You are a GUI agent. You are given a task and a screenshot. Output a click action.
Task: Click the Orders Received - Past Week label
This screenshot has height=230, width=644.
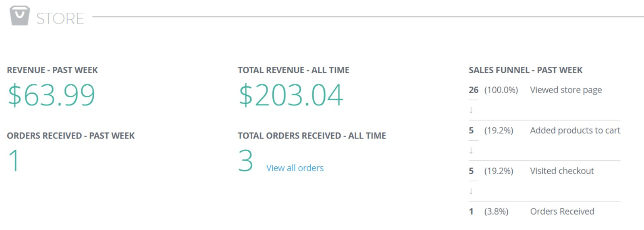coord(71,136)
